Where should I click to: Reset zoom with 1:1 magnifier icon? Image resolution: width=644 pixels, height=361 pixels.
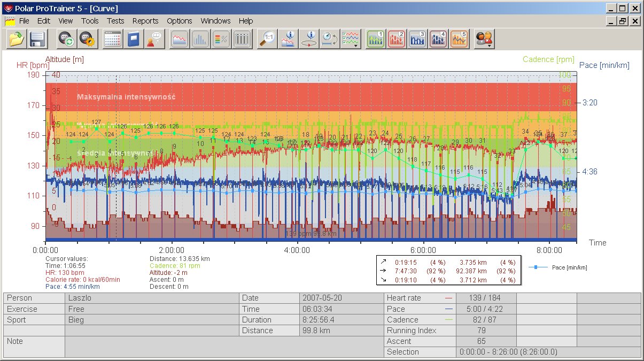[268, 39]
